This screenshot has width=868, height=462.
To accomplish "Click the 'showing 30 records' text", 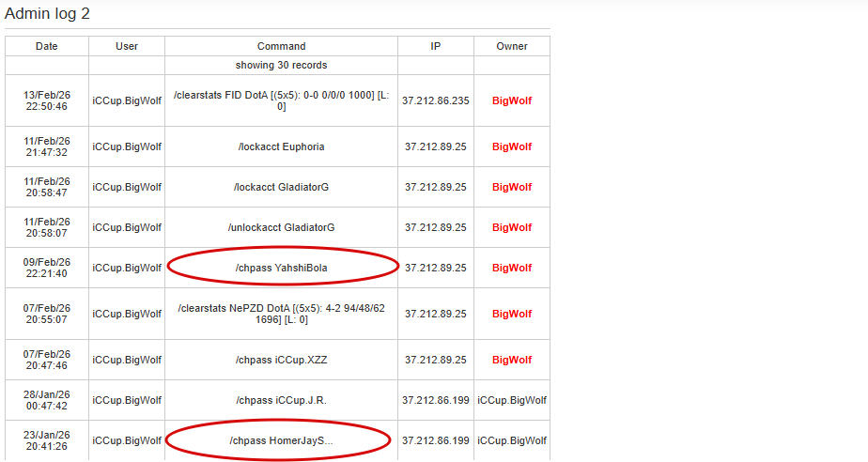I will coord(281,66).
